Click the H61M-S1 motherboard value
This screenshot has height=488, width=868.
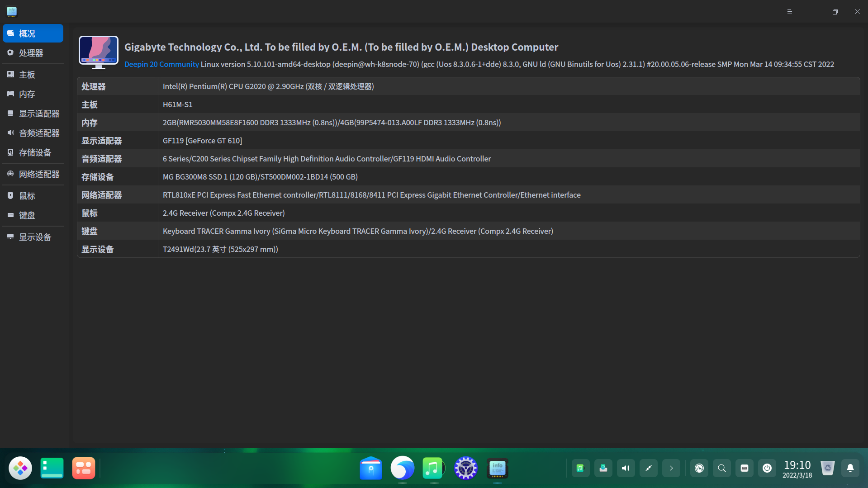pos(178,104)
